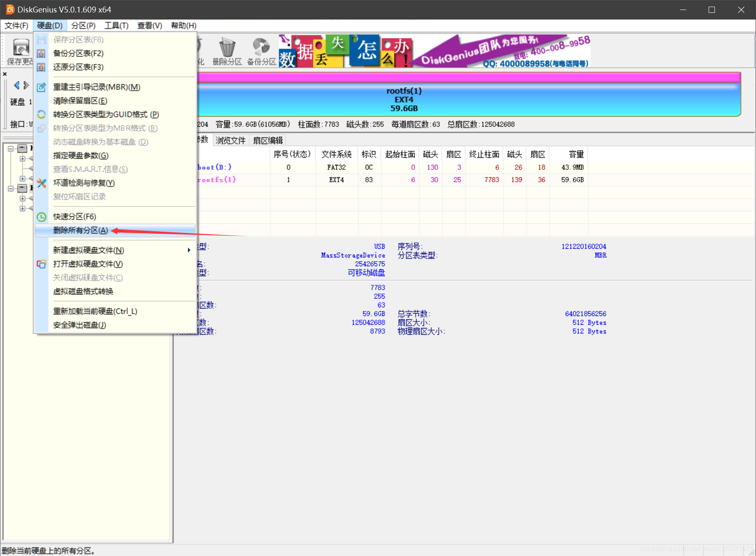This screenshot has height=556, width=756.
Task: Choose 快速分区(F6) from menu
Action: click(x=115, y=217)
